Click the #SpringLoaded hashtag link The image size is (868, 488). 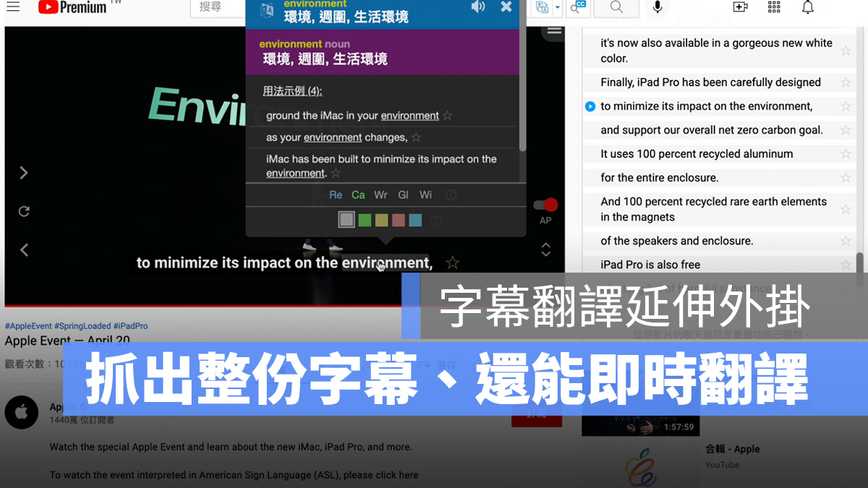(x=81, y=326)
